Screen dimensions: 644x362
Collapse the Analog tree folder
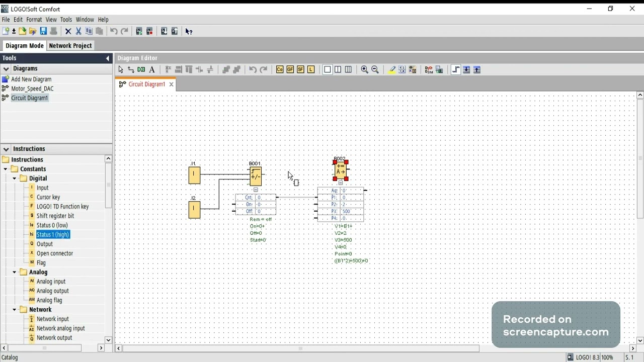(x=15, y=273)
